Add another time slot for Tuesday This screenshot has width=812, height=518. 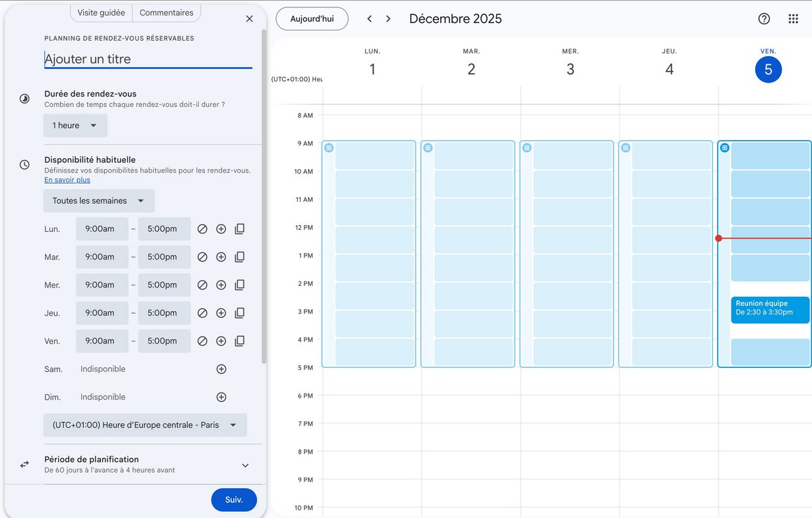(221, 257)
